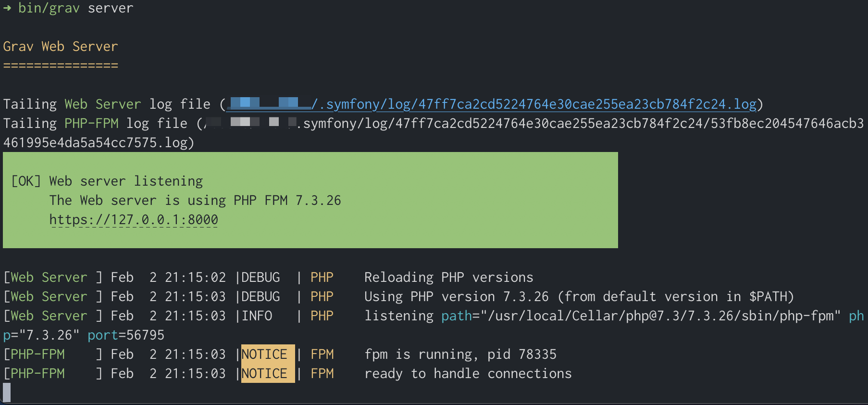This screenshot has height=405, width=868.
Task: Click the INFO level label in the log
Action: (257, 316)
